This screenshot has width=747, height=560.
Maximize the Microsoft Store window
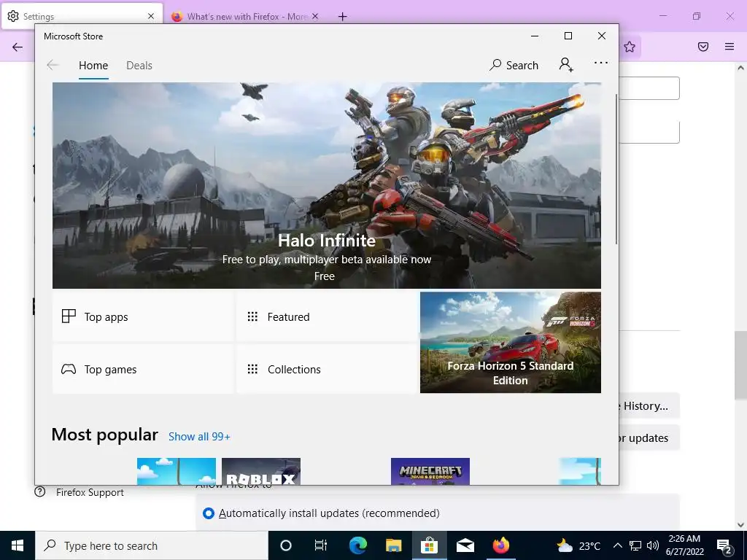(568, 36)
